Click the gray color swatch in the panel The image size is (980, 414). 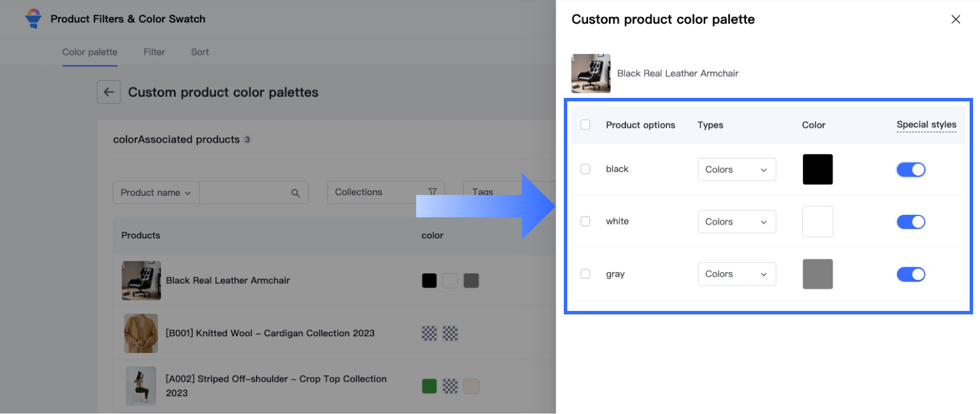point(817,274)
